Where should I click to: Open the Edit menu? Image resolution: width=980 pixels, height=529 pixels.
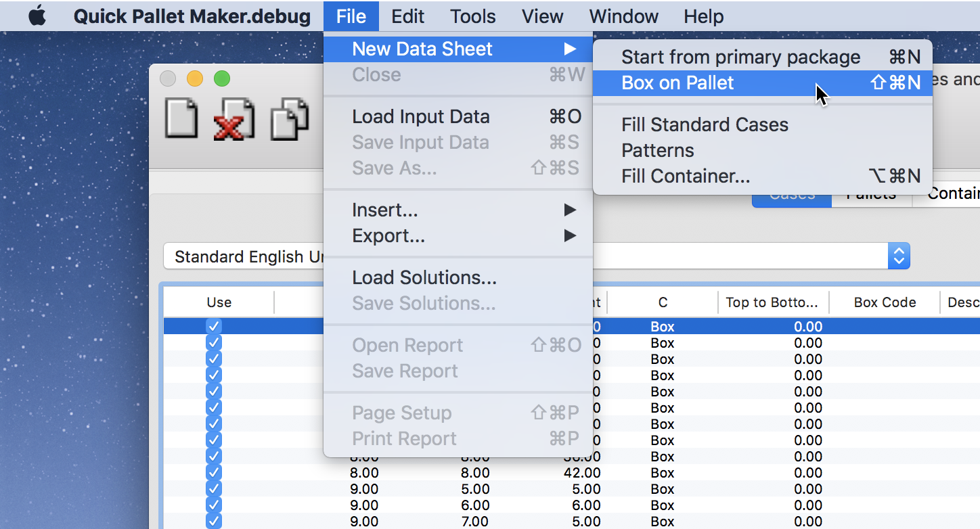coord(408,16)
